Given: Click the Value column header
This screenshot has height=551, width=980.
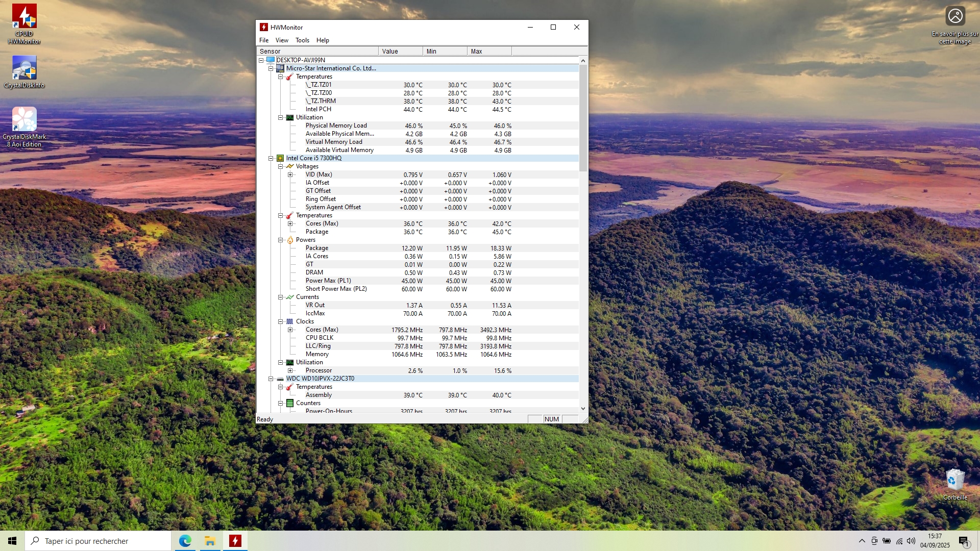Looking at the screenshot, I should coord(400,51).
